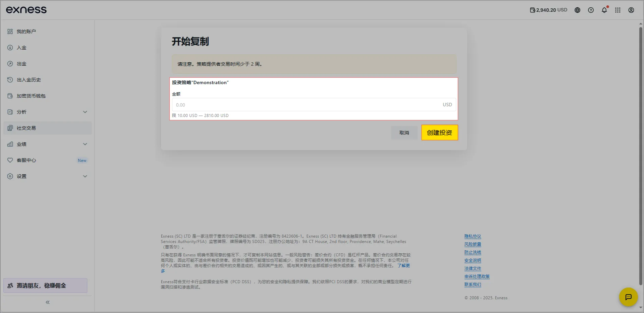Click the 客服中心 heart icon

coord(10,160)
